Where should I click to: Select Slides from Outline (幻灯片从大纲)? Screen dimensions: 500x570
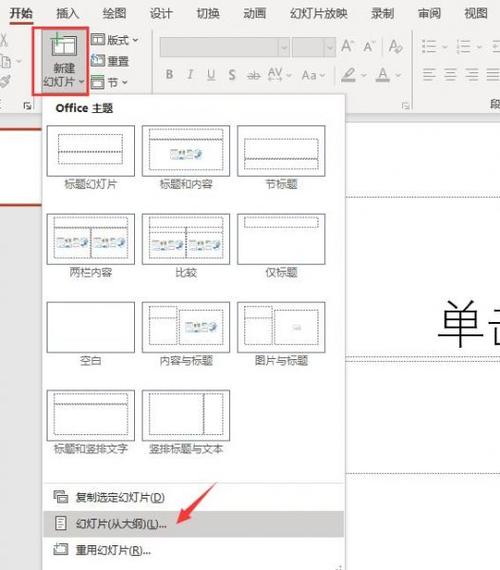tap(193, 524)
